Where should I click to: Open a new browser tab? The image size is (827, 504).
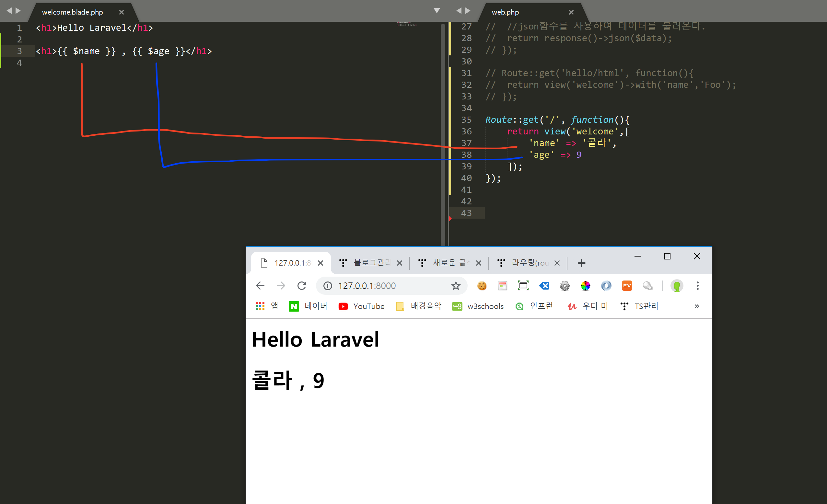point(581,263)
